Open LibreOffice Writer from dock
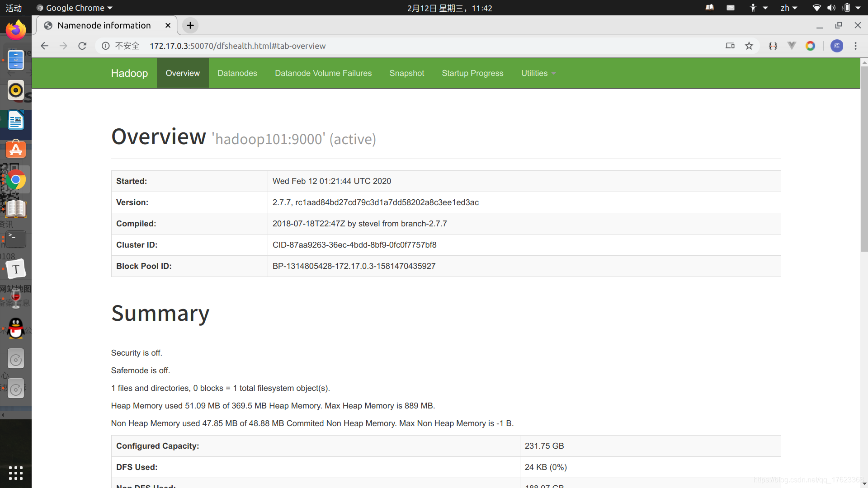This screenshot has height=488, width=868. 16,121
